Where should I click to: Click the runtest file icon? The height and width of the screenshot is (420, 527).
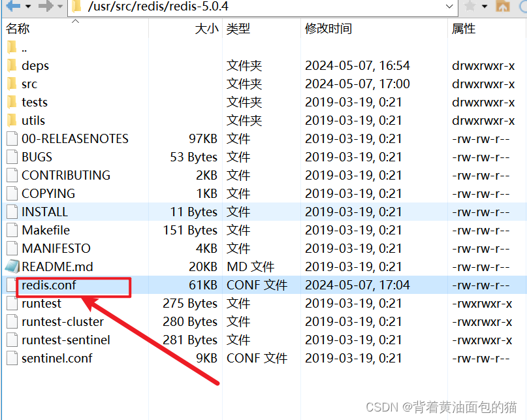coord(12,303)
